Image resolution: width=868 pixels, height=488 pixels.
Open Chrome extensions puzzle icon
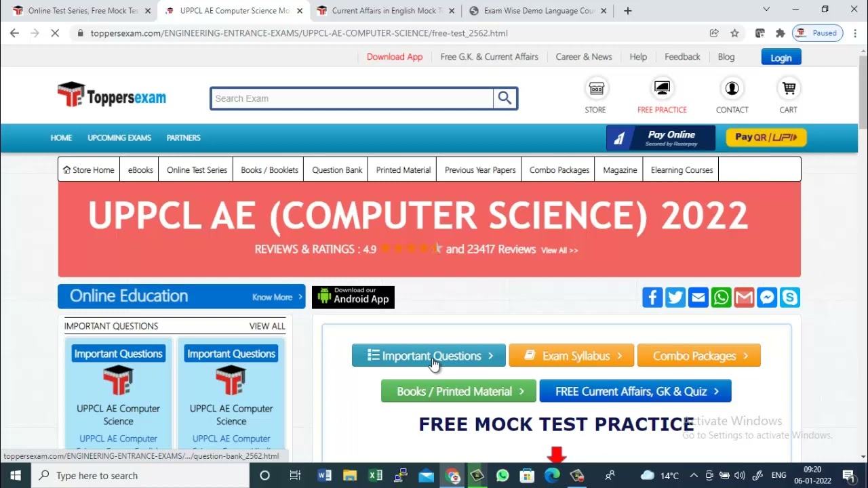[x=780, y=33]
